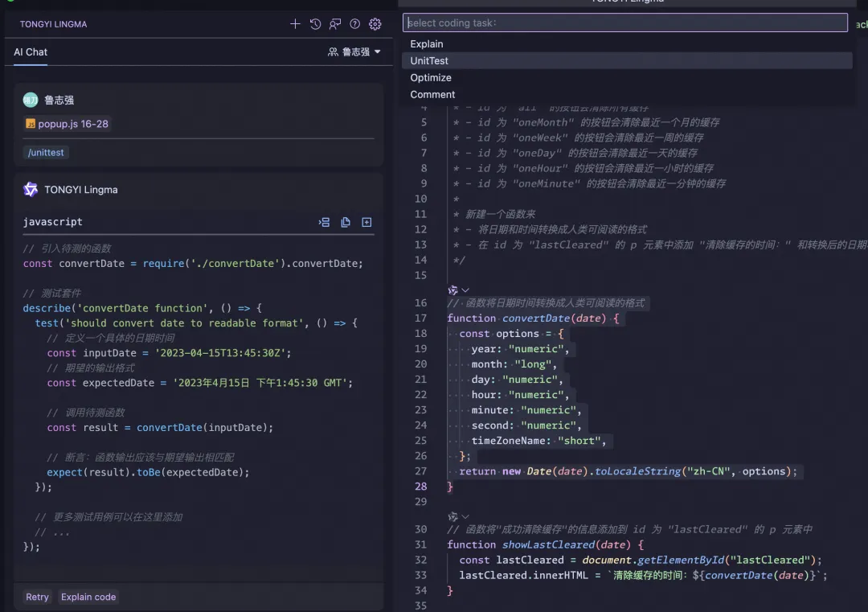Select the Explain coding task
Viewport: 868px width, 612px height.
(627, 43)
